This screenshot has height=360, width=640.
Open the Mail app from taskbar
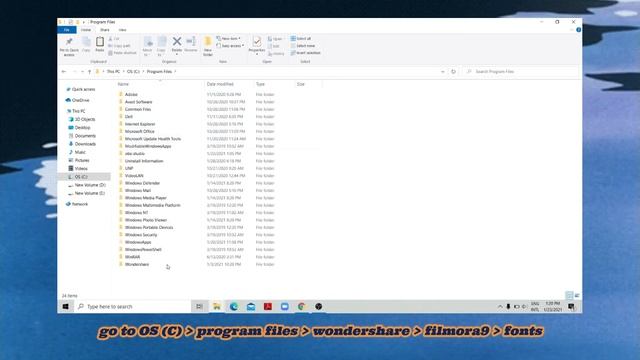[251, 306]
